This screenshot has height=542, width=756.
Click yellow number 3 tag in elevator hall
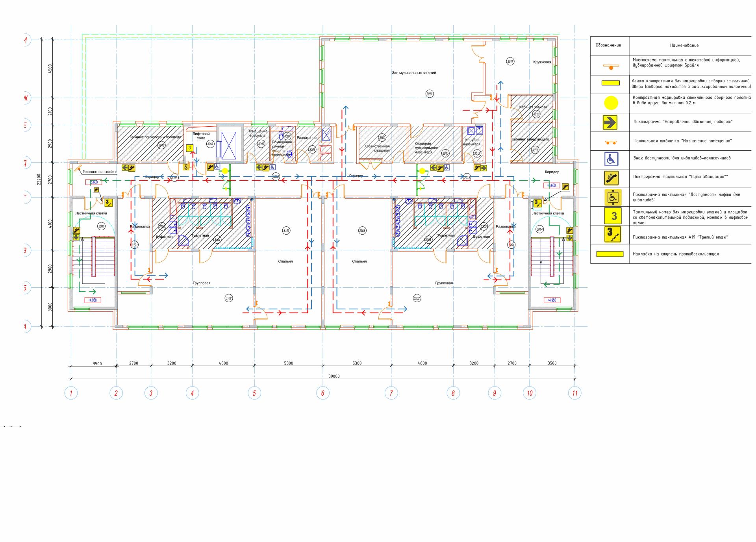point(190,148)
